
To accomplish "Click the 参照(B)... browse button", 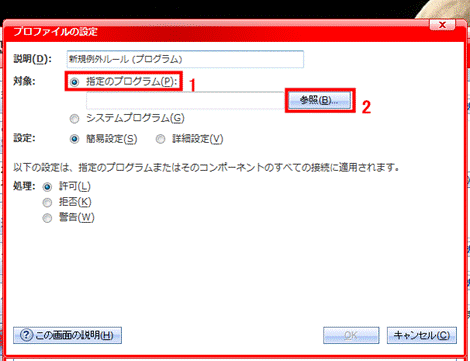I will (x=320, y=100).
